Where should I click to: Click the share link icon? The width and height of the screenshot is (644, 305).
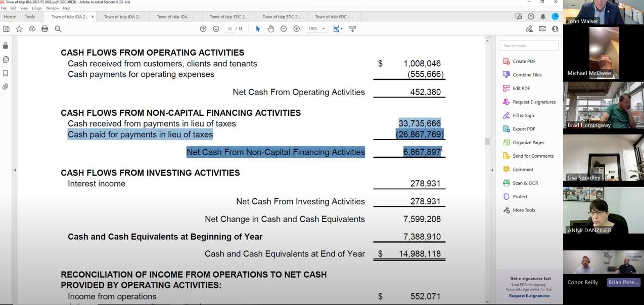pyautogui.click(x=529, y=29)
